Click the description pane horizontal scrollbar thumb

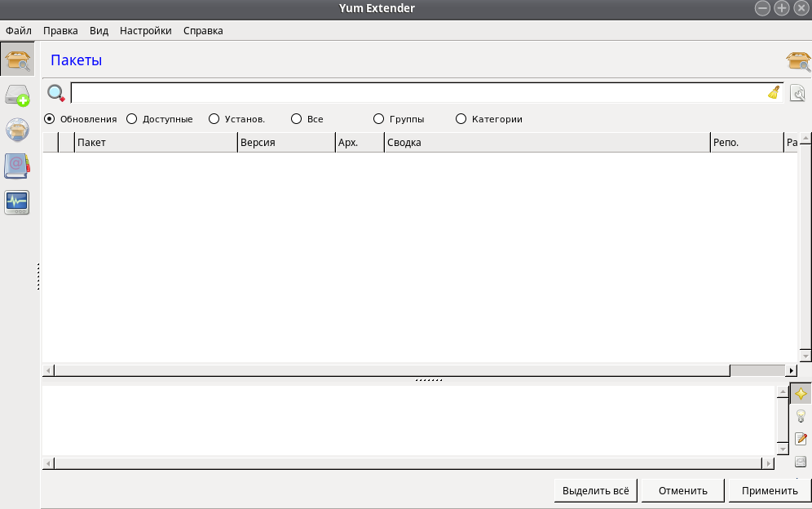(408, 463)
